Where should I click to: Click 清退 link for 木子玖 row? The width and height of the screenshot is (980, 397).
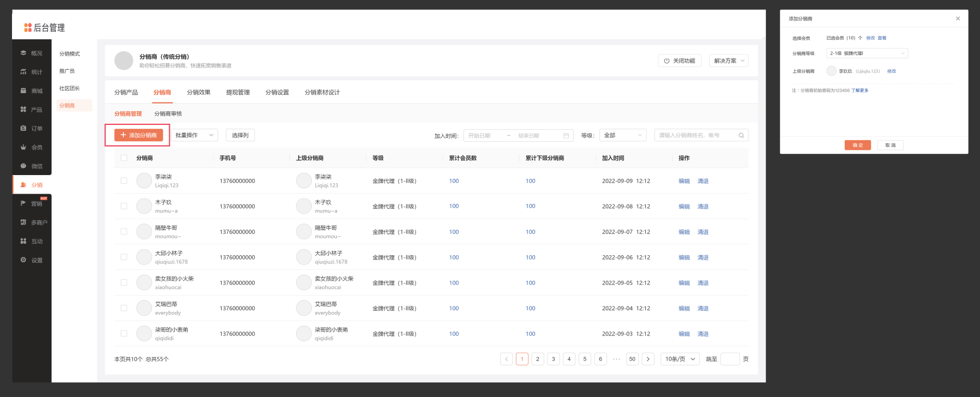click(703, 207)
